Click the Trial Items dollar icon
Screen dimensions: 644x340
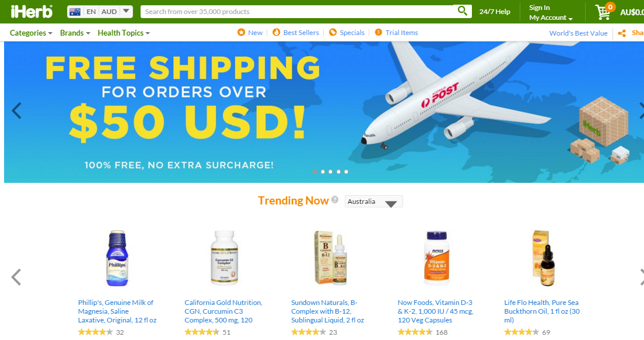(x=378, y=32)
